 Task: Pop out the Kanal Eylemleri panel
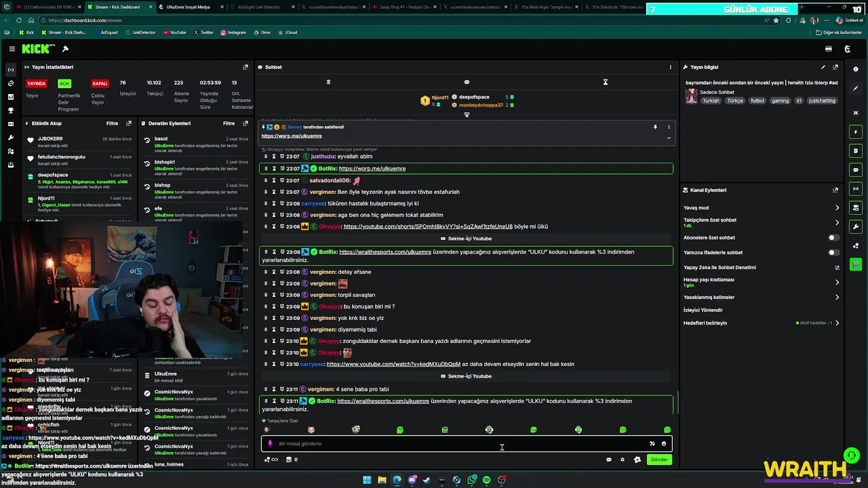[x=835, y=190]
